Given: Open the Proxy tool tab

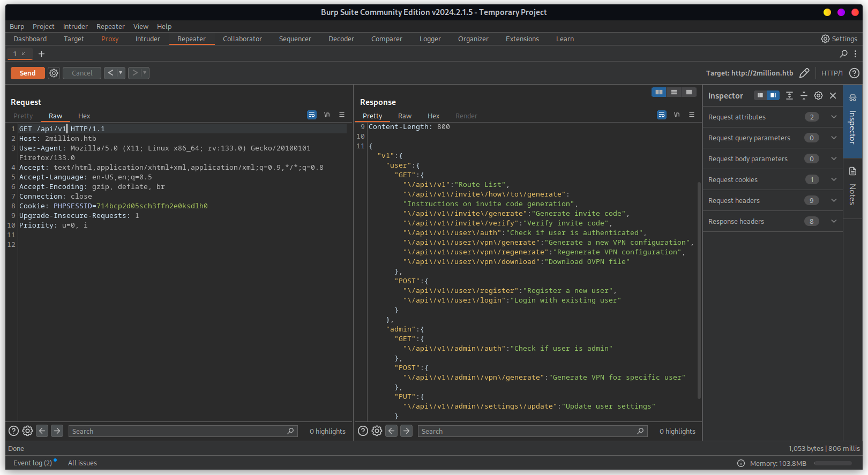Looking at the screenshot, I should (110, 39).
